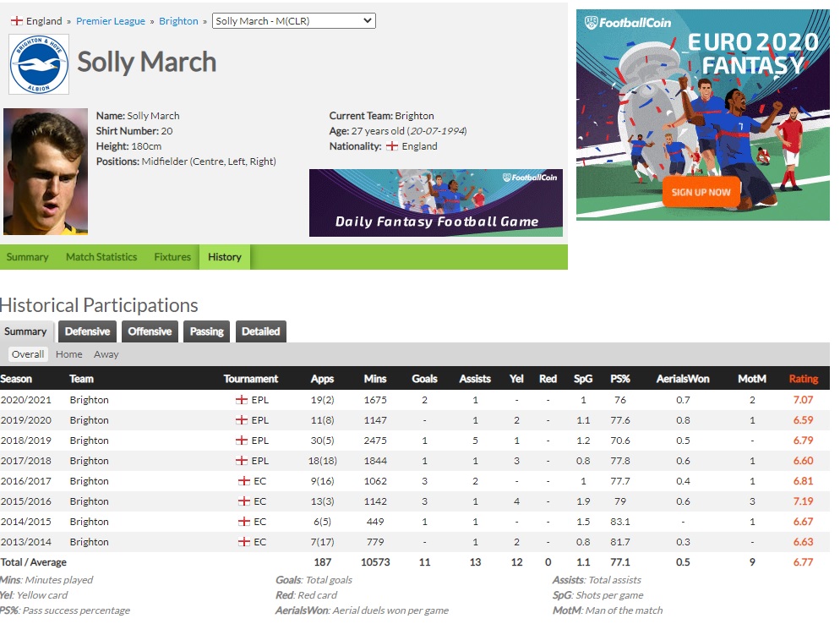Click the FootballCoin logo in the right ad

pos(627,23)
